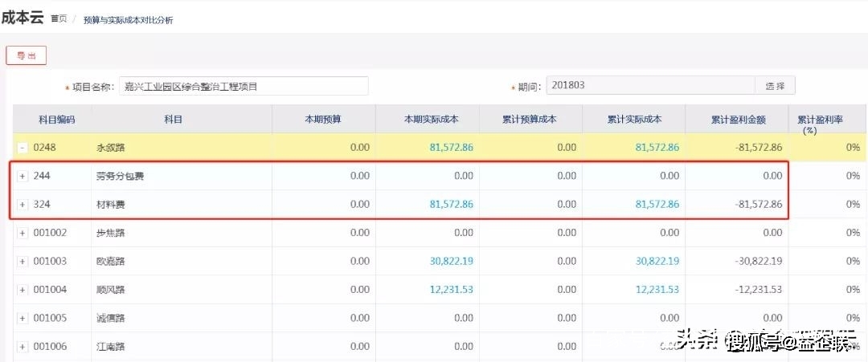Click the 科目编码 column header
The width and height of the screenshot is (868, 362).
[x=56, y=120]
